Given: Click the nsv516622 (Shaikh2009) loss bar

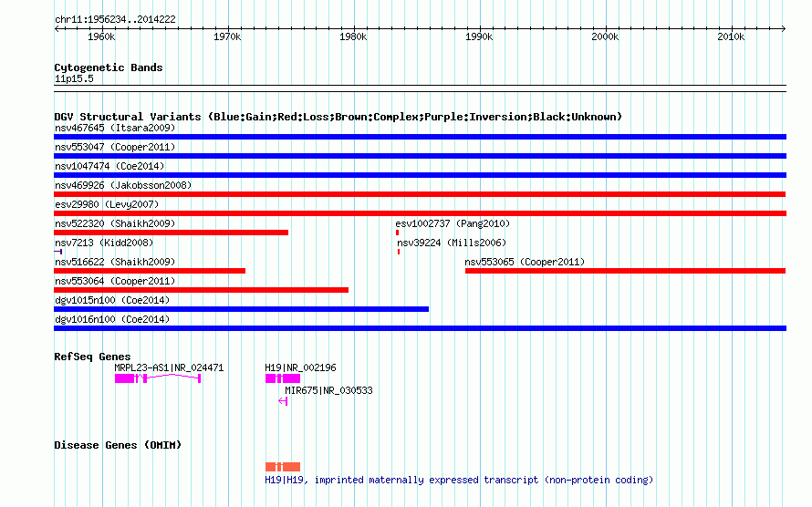Looking at the screenshot, I should tap(150, 271).
